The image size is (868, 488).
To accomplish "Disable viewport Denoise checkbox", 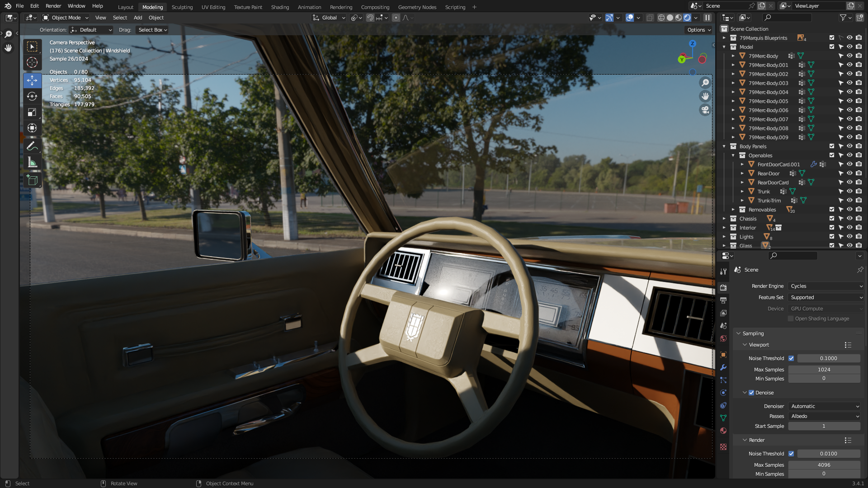I will point(751,393).
